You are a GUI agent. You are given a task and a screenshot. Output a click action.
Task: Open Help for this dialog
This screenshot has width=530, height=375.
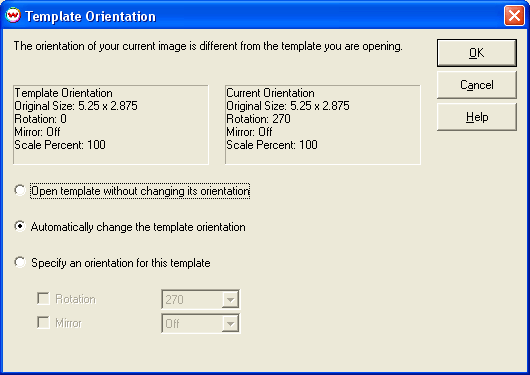pyautogui.click(x=477, y=117)
